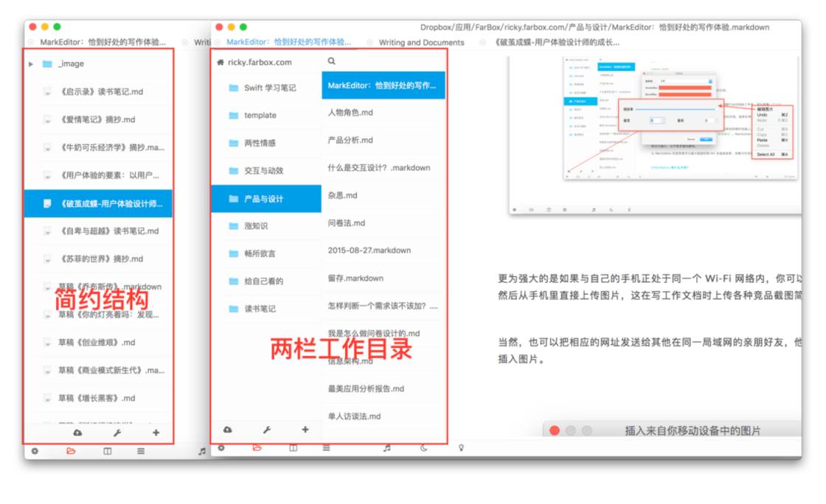This screenshot has width=826, height=504.
Task: Toggle the two-column layout icon in the left window
Action: [108, 451]
